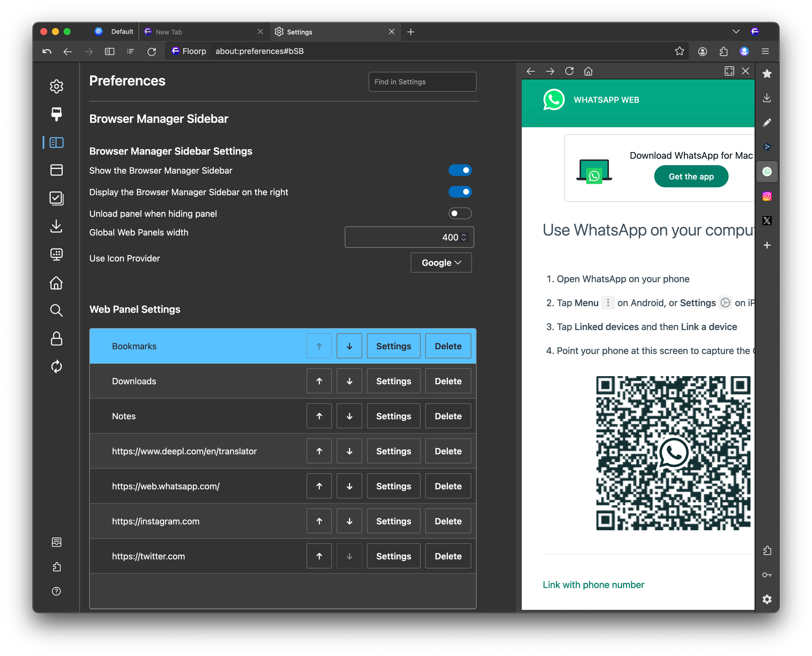Close the web panel with X icon
Image resolution: width=812 pixels, height=656 pixels.
(x=745, y=71)
